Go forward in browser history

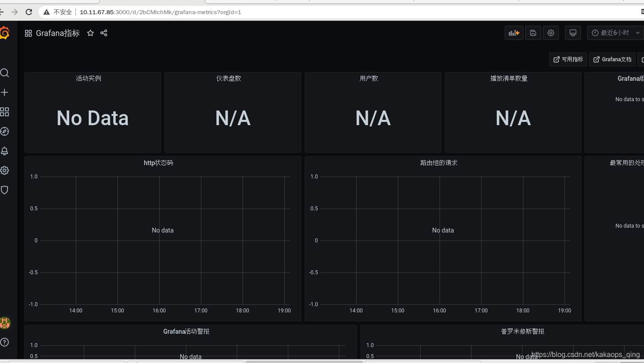(x=15, y=12)
